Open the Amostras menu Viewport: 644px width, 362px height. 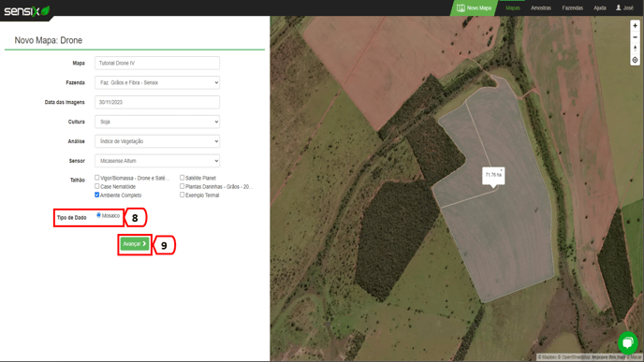tap(540, 7)
